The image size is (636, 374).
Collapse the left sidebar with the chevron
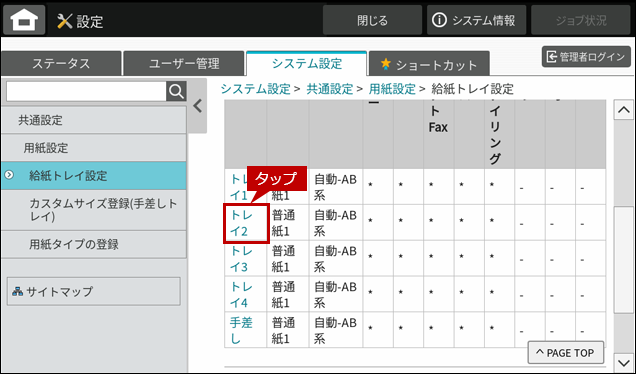(x=198, y=106)
